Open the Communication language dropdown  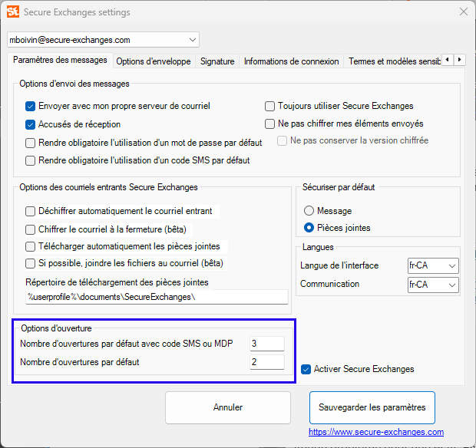433,285
